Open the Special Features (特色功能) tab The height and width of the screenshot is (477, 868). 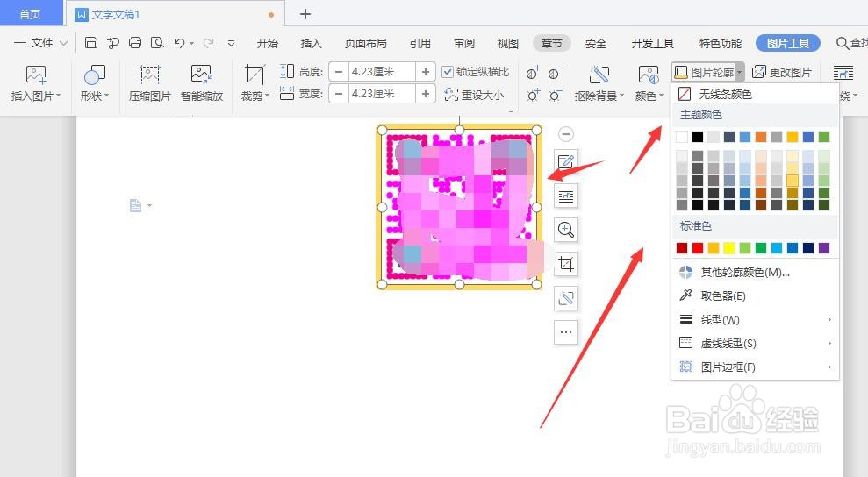tap(721, 43)
